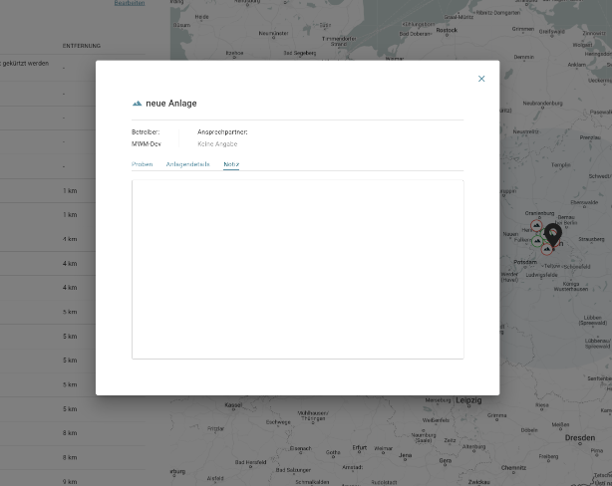Select the red plant marker below Oranienburg

pos(536,226)
